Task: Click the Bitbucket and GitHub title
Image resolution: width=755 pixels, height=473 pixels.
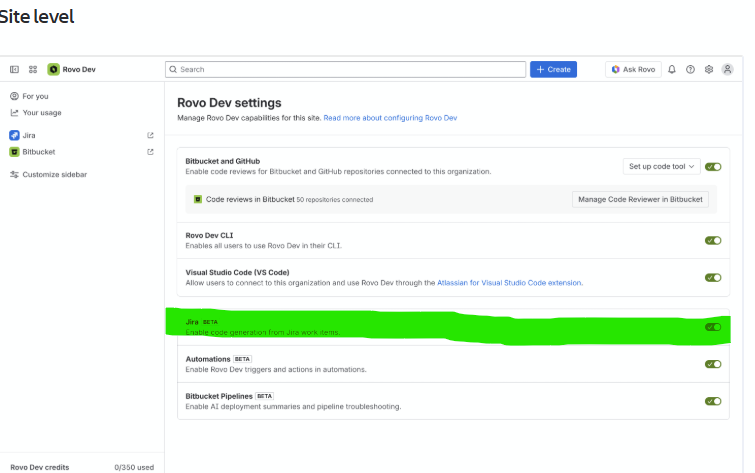Action: click(222, 161)
